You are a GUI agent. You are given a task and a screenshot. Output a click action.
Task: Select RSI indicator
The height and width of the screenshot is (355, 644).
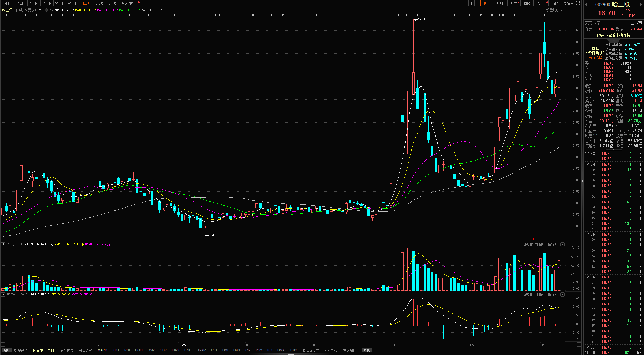[x=127, y=350]
